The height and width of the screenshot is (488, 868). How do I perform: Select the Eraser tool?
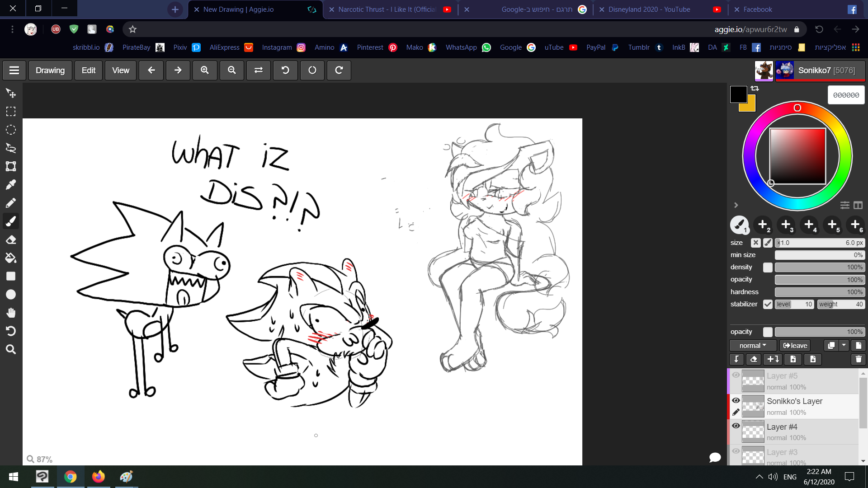point(11,240)
